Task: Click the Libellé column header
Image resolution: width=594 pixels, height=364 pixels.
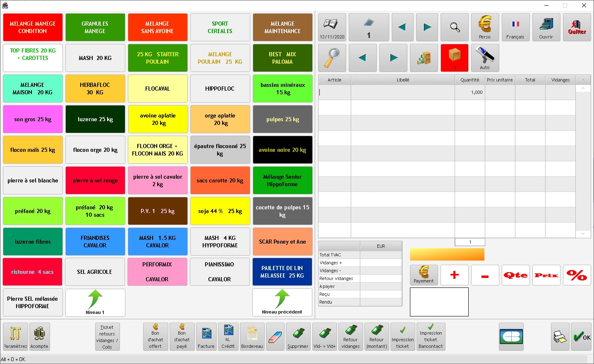Action: [x=403, y=80]
